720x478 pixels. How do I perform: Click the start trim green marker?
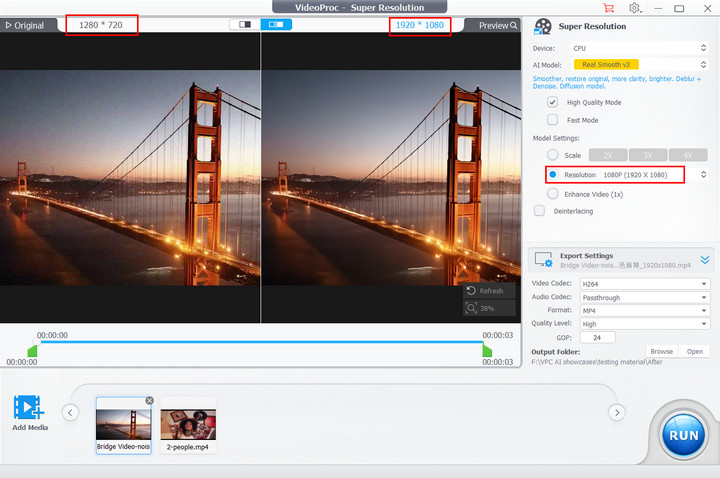click(x=33, y=351)
